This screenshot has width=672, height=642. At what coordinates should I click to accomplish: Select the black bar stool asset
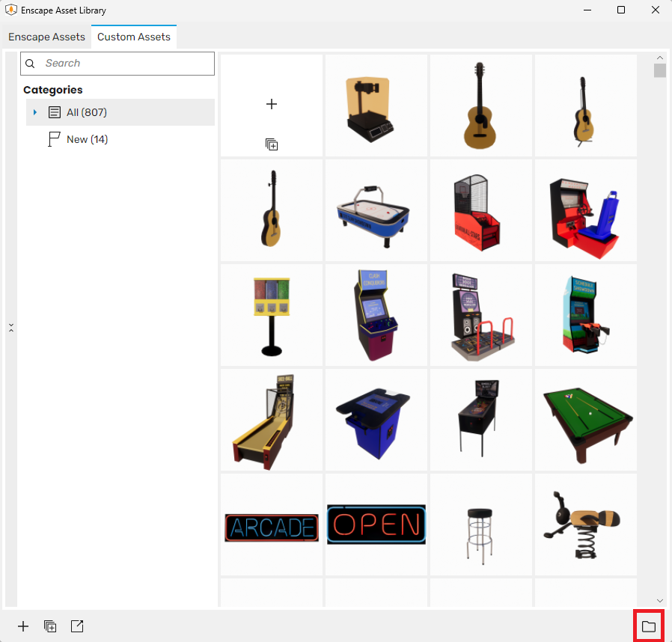pos(481,525)
